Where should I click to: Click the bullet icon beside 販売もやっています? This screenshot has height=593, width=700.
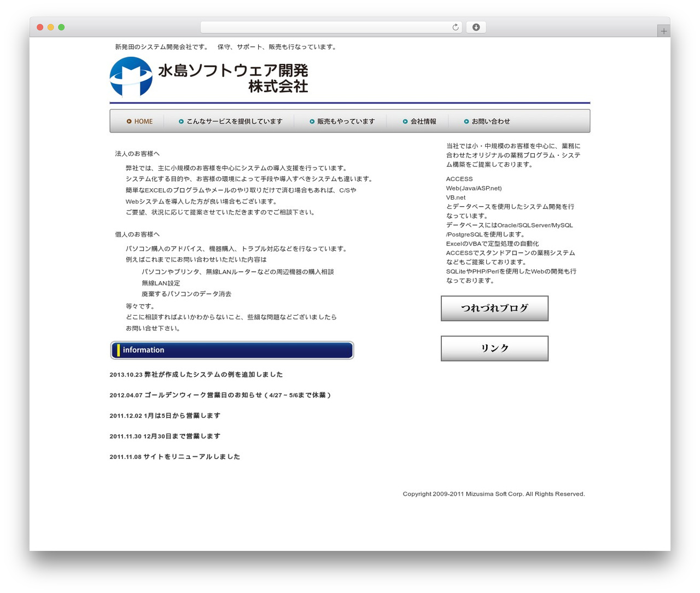pos(312,121)
